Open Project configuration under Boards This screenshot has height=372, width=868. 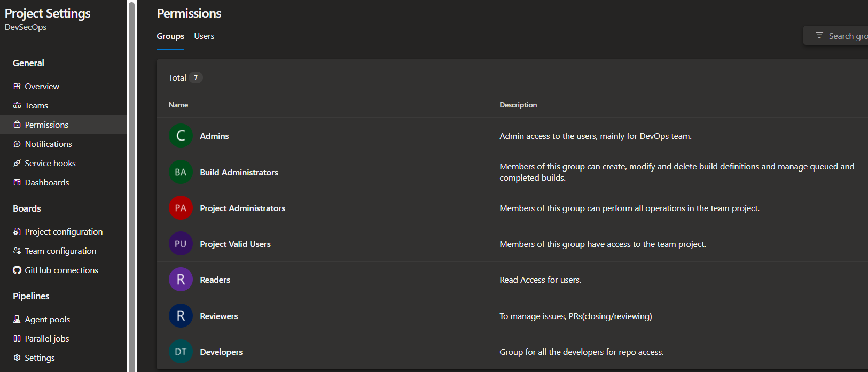pyautogui.click(x=63, y=231)
